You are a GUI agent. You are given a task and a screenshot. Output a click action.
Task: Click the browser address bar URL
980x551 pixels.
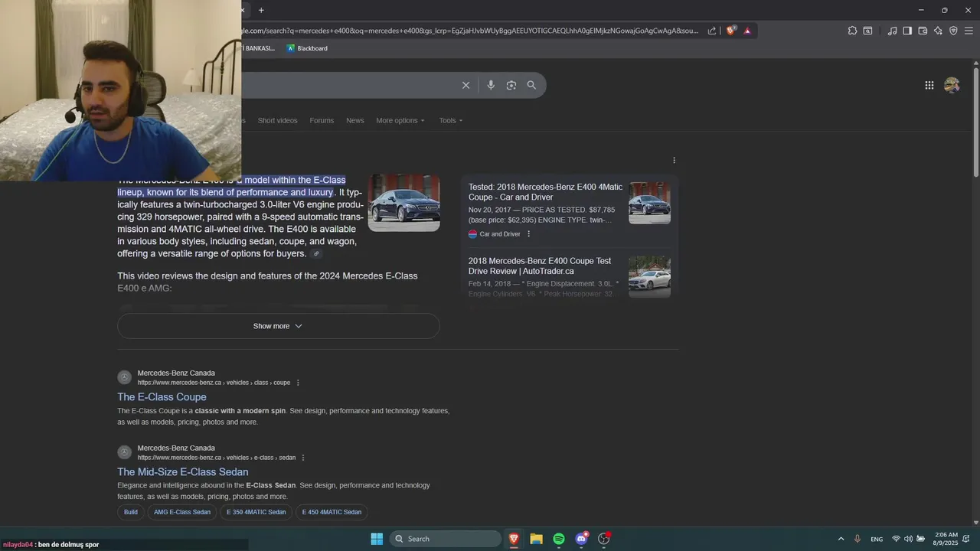point(471,31)
